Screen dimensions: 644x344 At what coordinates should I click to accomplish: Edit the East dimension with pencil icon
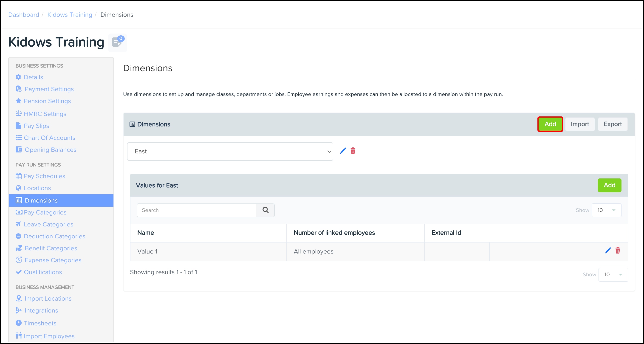point(343,151)
